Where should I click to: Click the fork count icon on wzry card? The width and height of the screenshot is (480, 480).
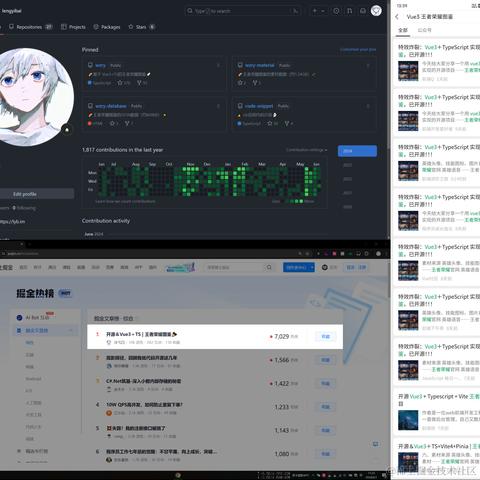[x=139, y=83]
